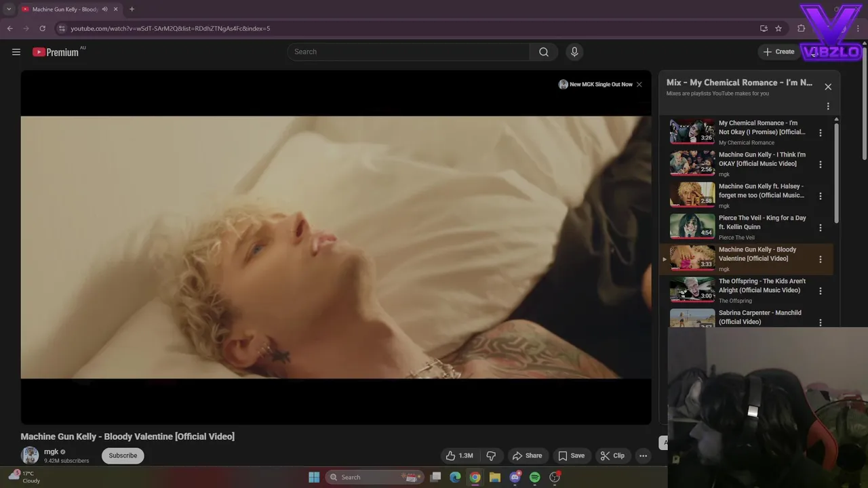
Task: Open the weather widget showing 17°C
Action: [x=24, y=477]
